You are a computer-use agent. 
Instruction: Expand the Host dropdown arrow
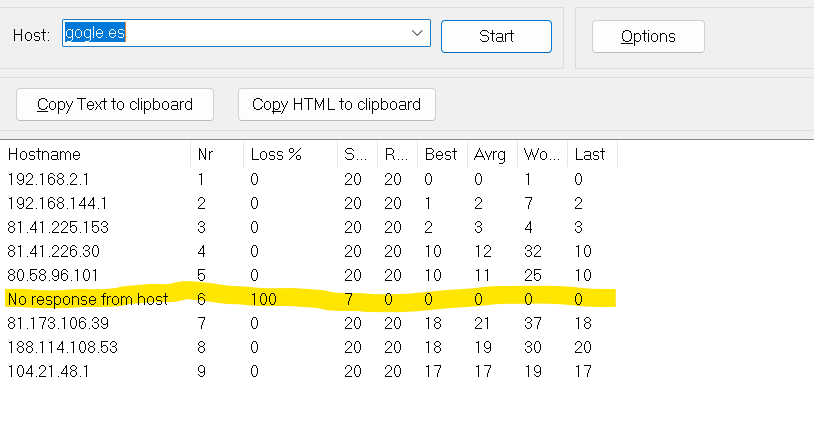417,34
